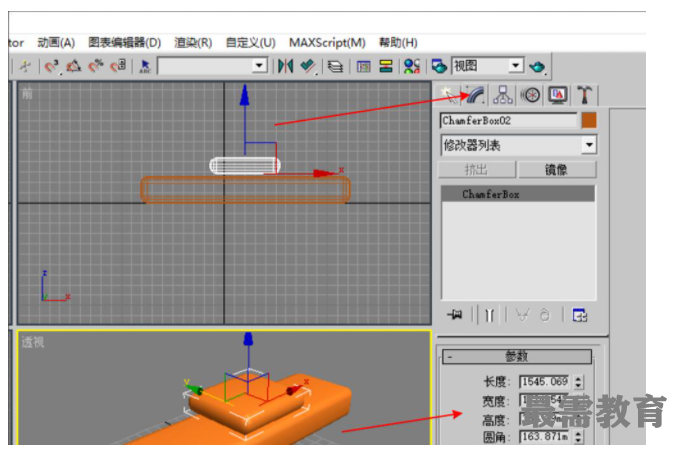Click the ChamferBox02 object name field

[509, 121]
